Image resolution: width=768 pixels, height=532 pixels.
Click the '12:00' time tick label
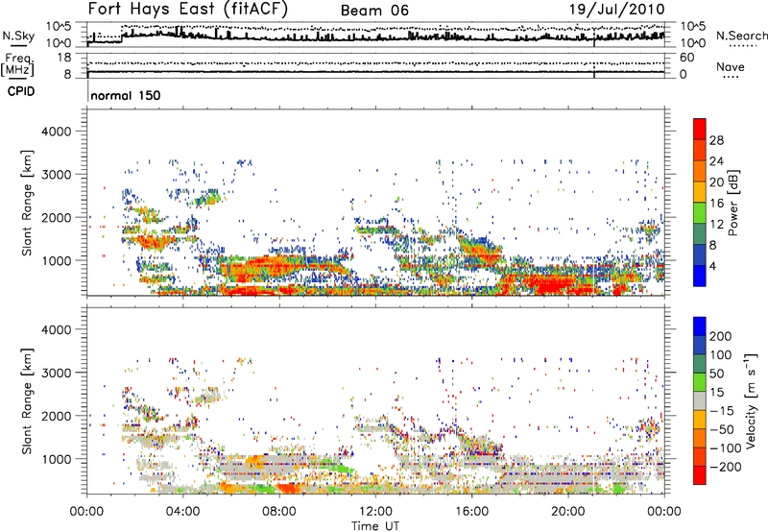tap(375, 512)
